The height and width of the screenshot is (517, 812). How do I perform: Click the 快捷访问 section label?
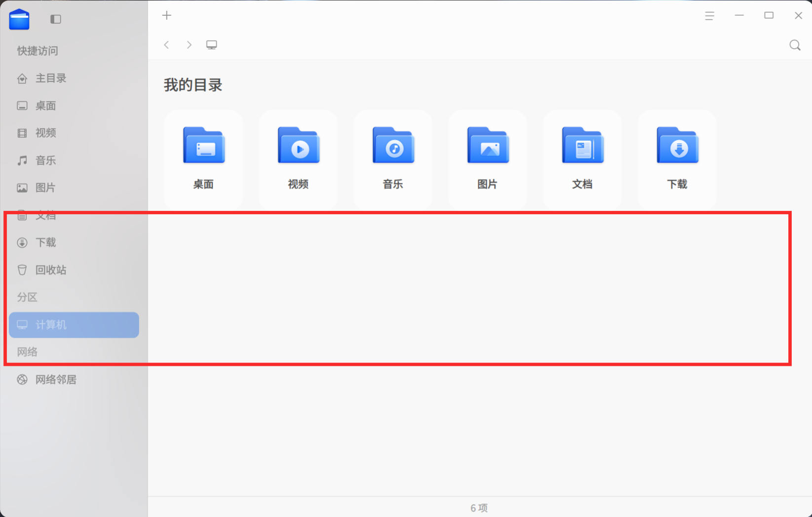[38, 51]
